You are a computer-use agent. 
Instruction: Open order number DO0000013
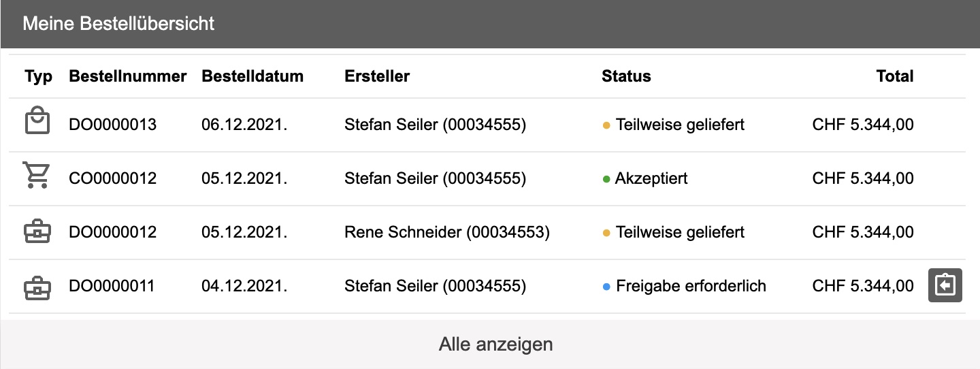click(x=113, y=125)
